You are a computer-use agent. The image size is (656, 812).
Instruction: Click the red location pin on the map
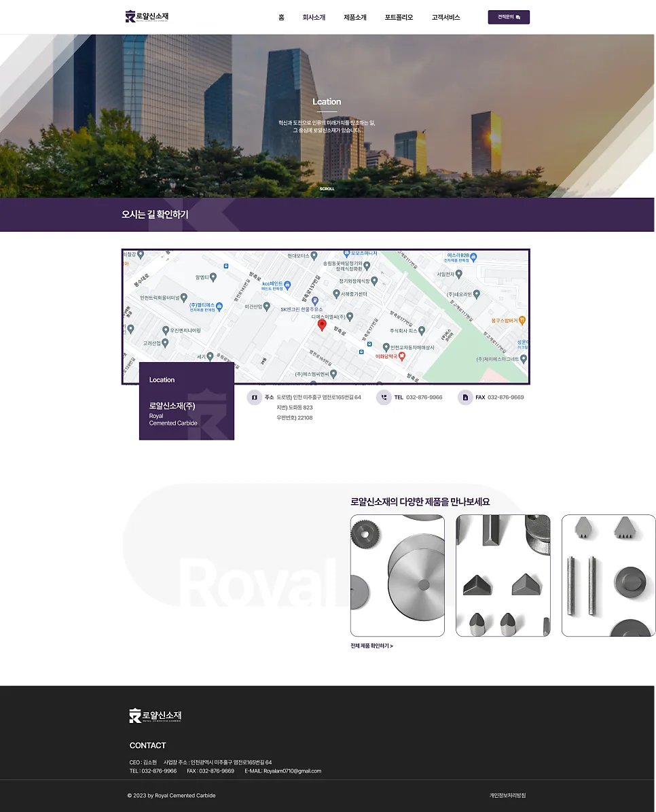click(x=322, y=325)
